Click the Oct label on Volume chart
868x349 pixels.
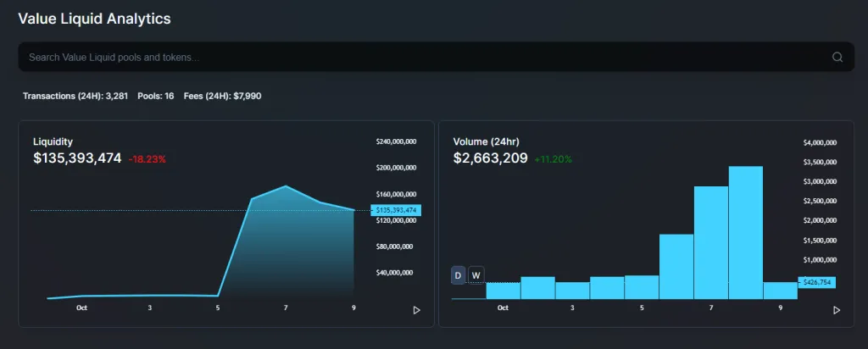(x=503, y=307)
